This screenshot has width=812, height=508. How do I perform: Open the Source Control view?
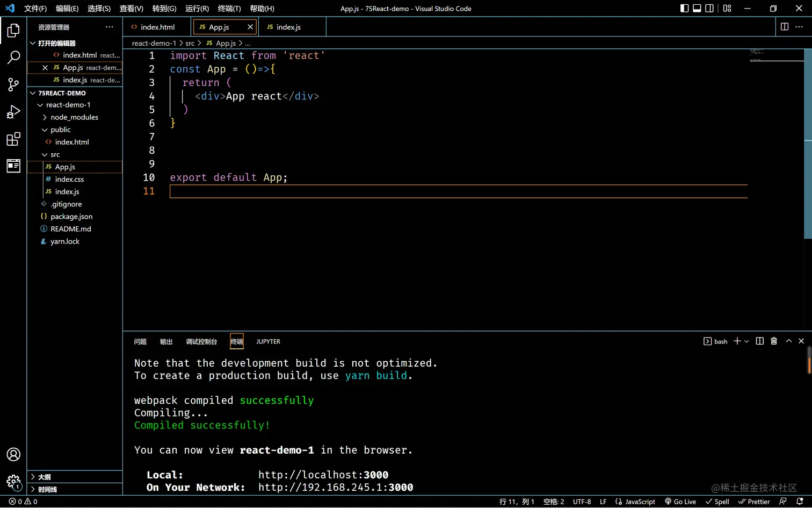point(13,84)
